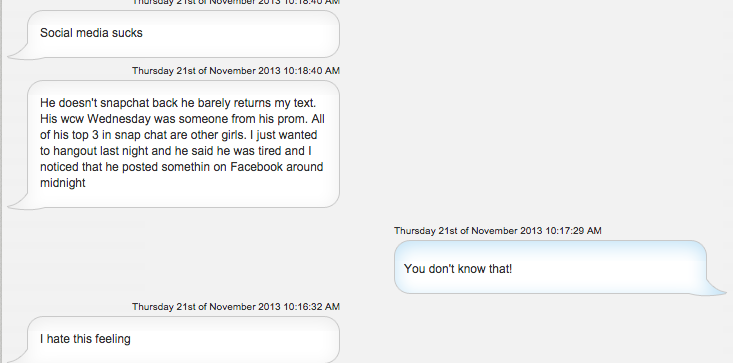Viewport: 733px width, 363px height.
Task: Click the tail of the blue reply bubble
Action: (x=716, y=287)
